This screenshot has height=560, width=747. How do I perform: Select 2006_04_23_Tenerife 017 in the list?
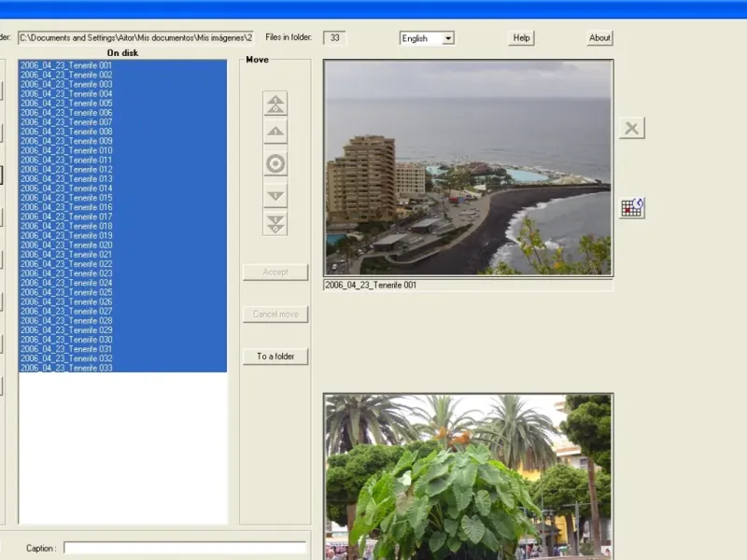tap(122, 217)
